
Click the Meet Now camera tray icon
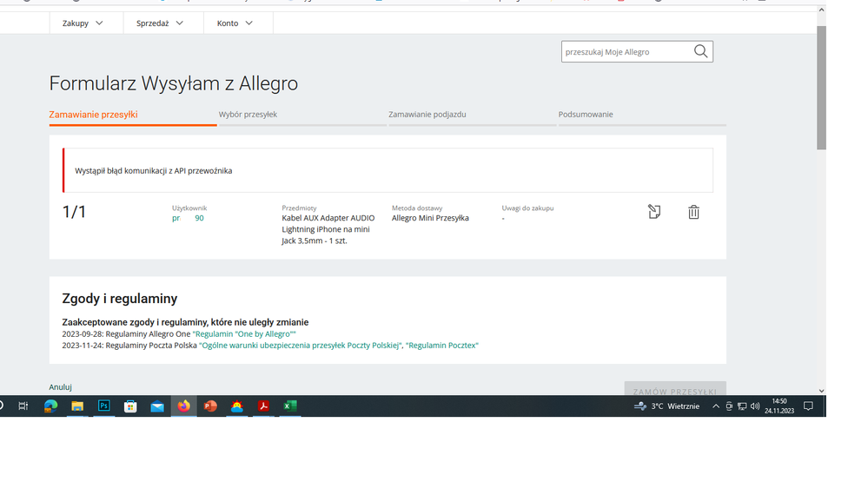729,406
